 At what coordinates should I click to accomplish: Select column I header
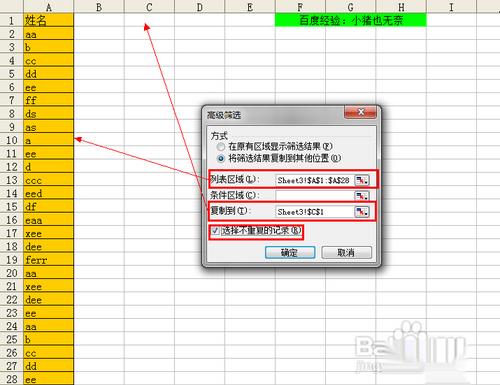point(451,7)
